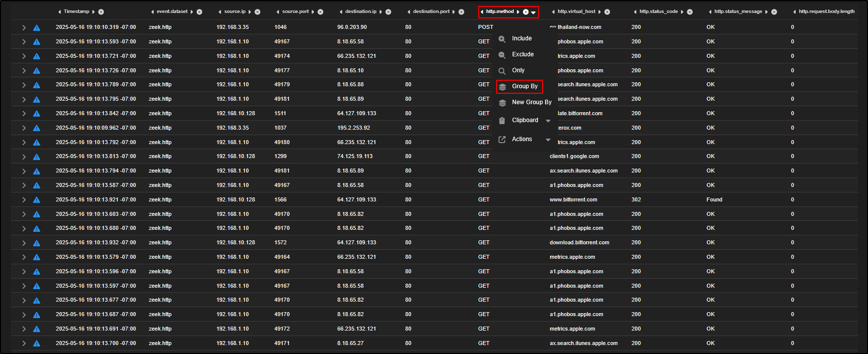This screenshot has width=868, height=354.
Task: Expand the Clipboard submenu
Action: pyautogui.click(x=548, y=121)
